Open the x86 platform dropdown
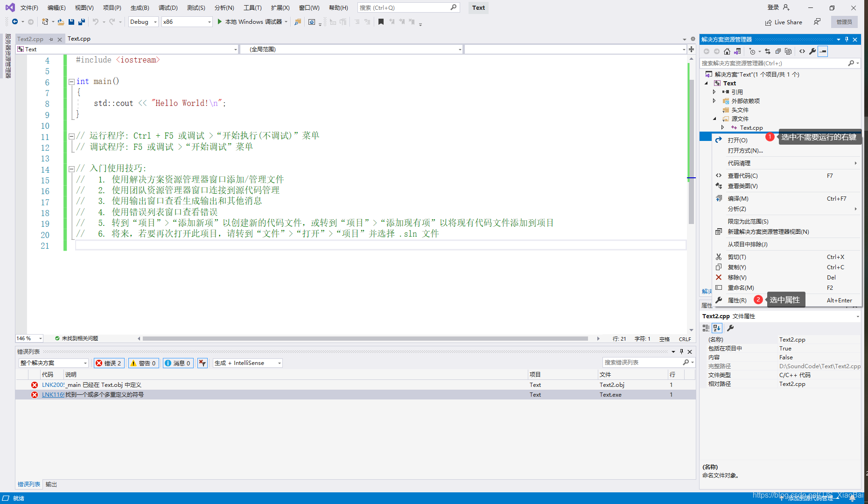This screenshot has height=504, width=868. (x=187, y=22)
